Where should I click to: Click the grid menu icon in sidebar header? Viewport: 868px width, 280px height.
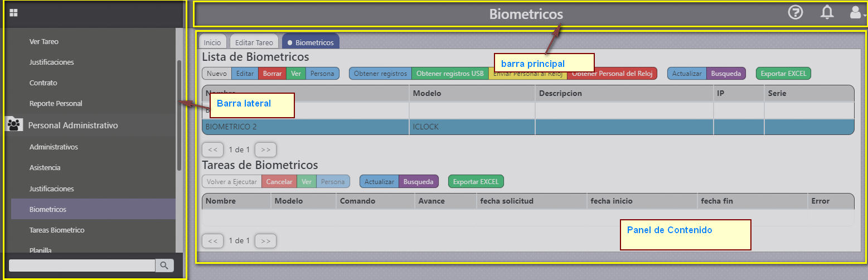(x=14, y=13)
